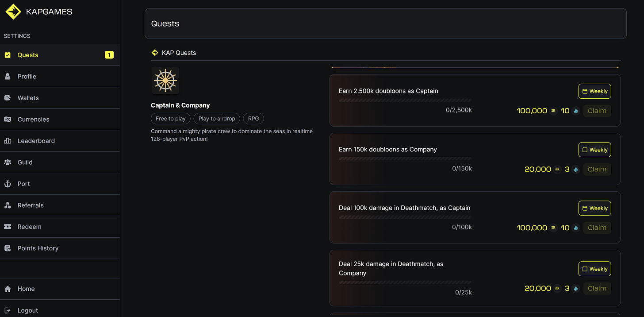Click the KAPGAMES brand name

click(49, 12)
